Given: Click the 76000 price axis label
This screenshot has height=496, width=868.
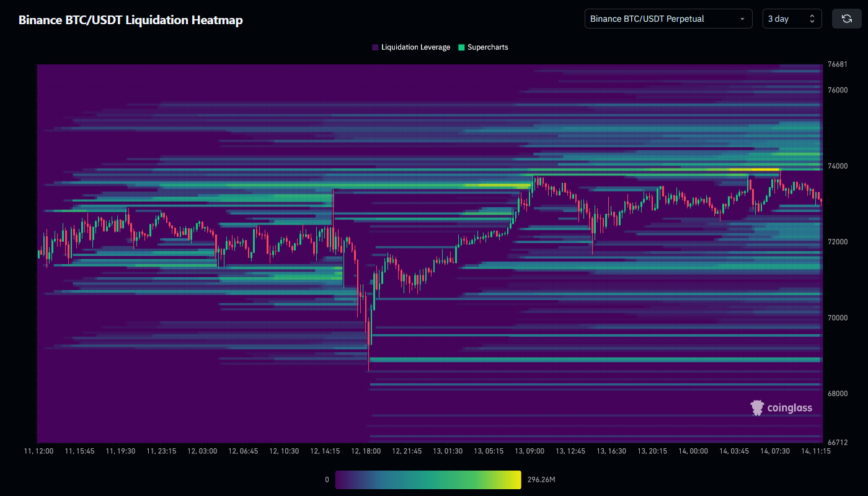Looking at the screenshot, I should (837, 90).
